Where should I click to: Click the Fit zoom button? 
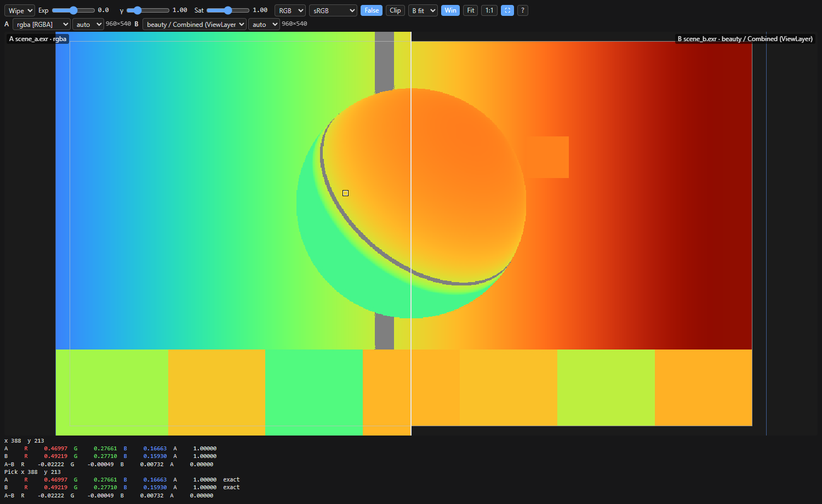pos(471,10)
